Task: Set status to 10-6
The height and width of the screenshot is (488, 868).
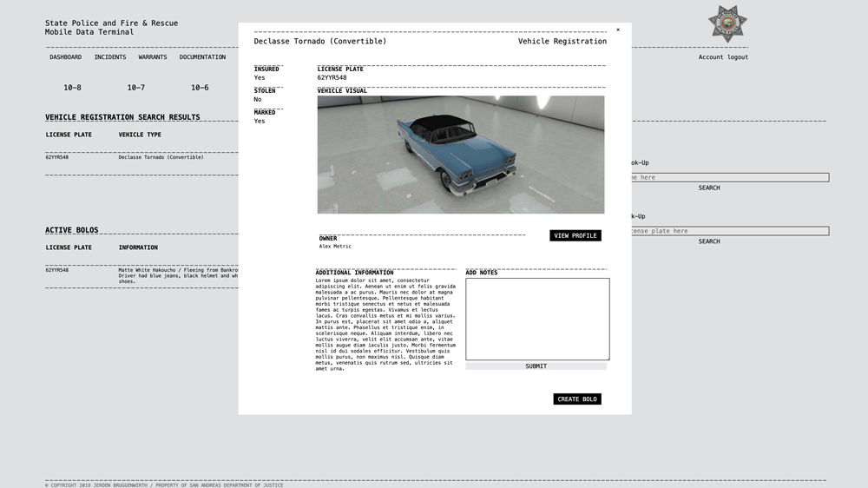Action: (x=200, y=88)
